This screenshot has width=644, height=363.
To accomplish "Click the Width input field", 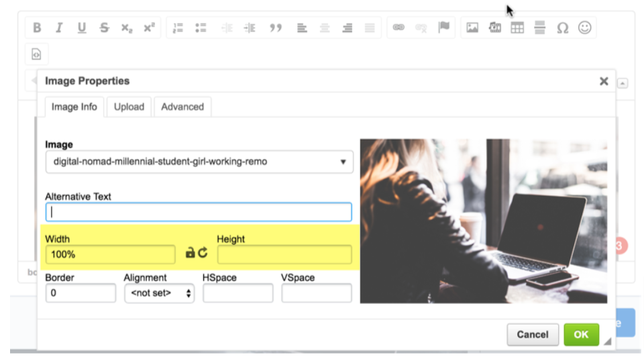I will click(x=111, y=254).
